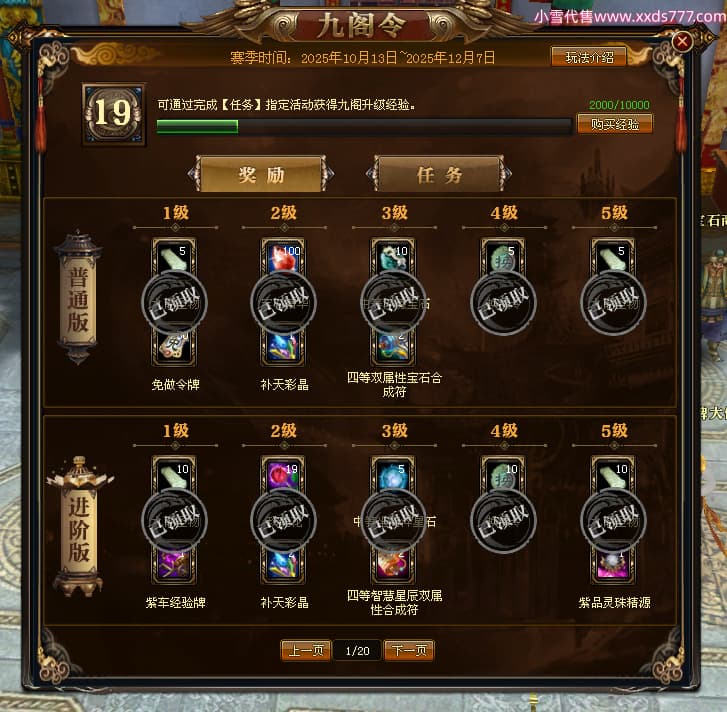Select the purple-red gem in advanced 2级
Viewport: 727px width, 712px height.
point(283,474)
